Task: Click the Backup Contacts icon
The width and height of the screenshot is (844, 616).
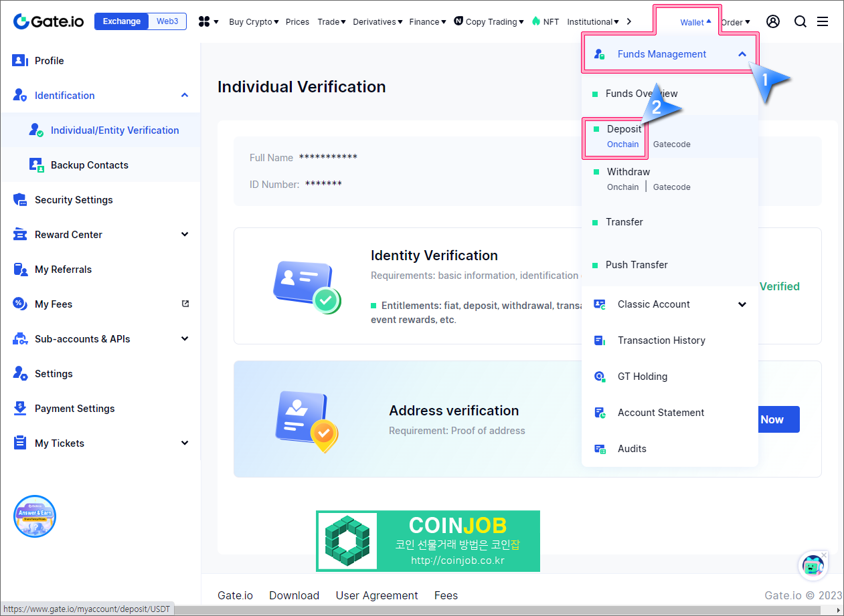Action: click(x=37, y=165)
